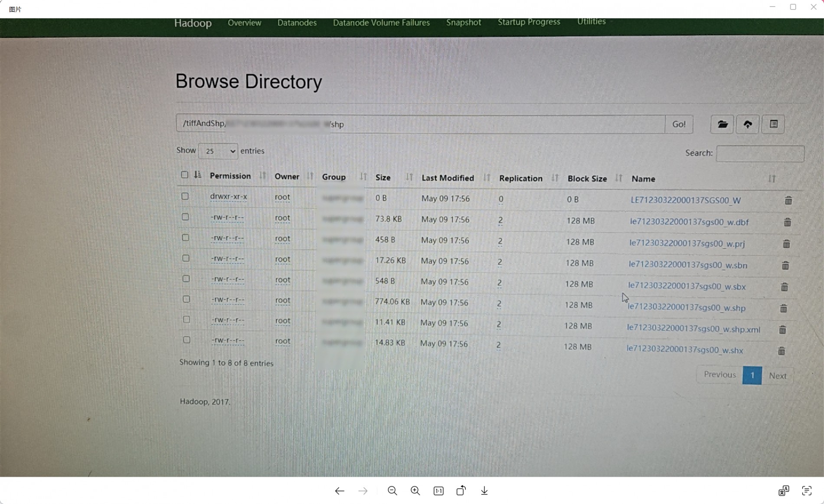The height and width of the screenshot is (504, 824).
Task: Click trash icon for le71230322000137sgs00_w.shx
Action: (x=781, y=351)
